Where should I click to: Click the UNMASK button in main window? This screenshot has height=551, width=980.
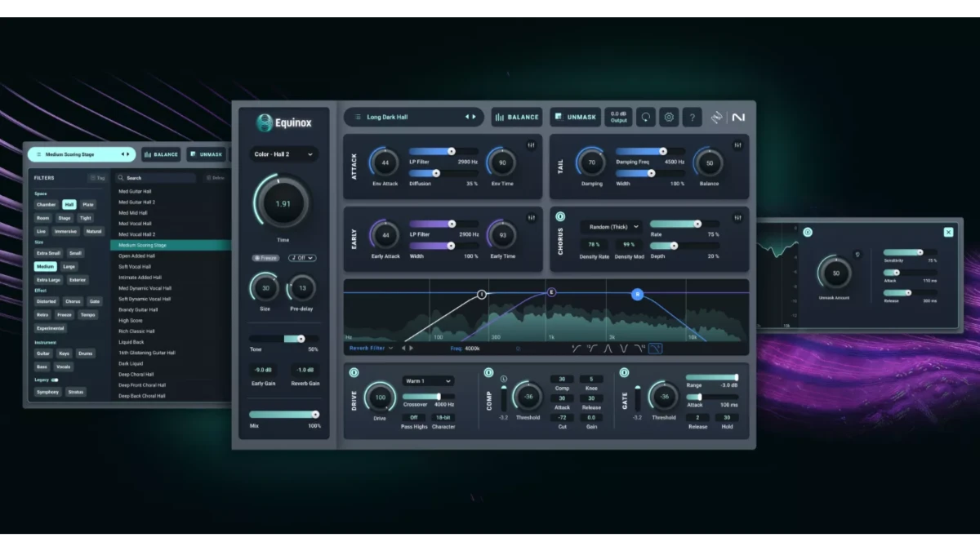click(576, 117)
